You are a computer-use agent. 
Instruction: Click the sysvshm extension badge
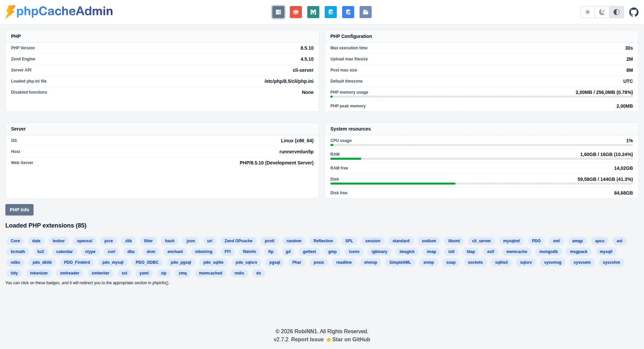611,262
